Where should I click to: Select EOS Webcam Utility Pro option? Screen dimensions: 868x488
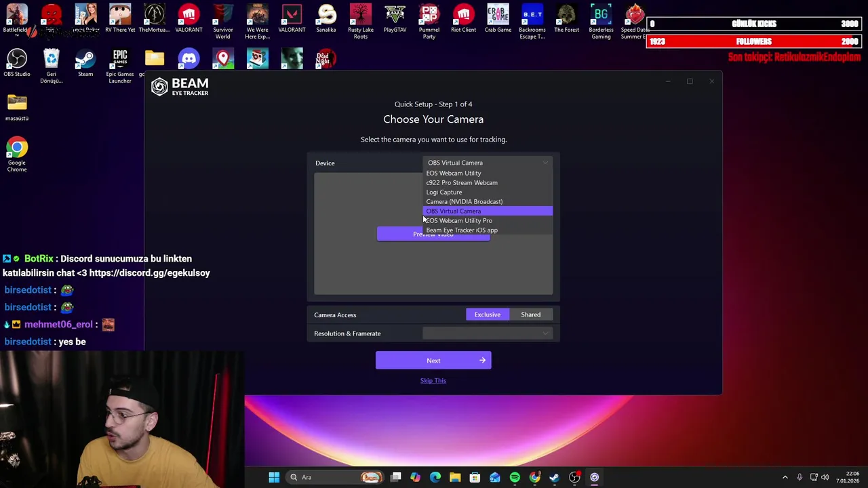pos(488,220)
